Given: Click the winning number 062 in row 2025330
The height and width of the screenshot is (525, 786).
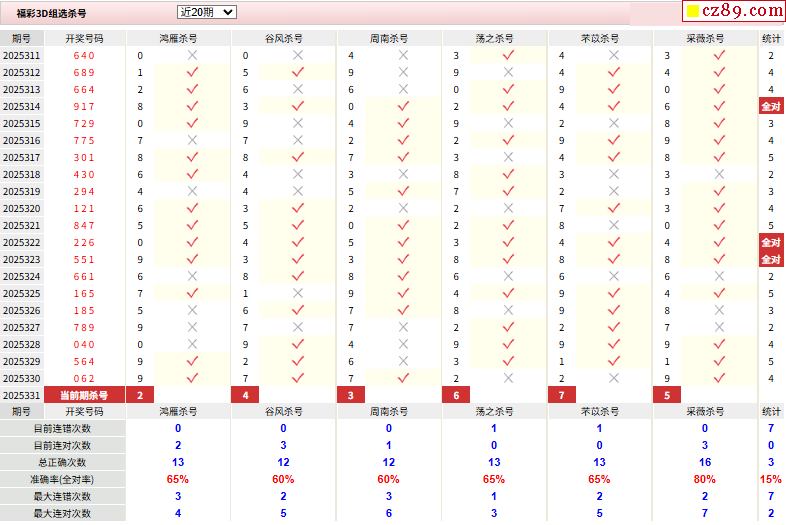Looking at the screenshot, I should (x=84, y=379).
